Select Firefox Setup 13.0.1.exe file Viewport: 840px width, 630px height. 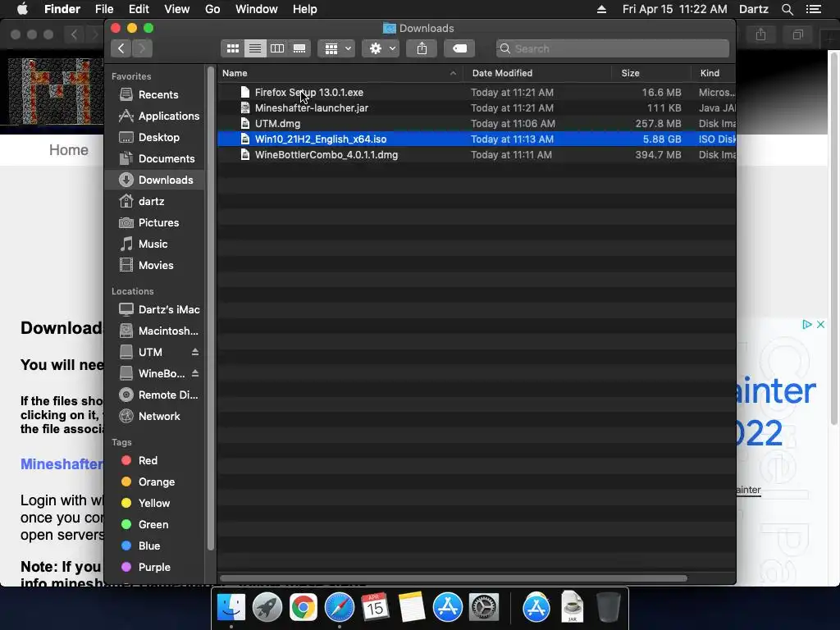tap(477, 93)
